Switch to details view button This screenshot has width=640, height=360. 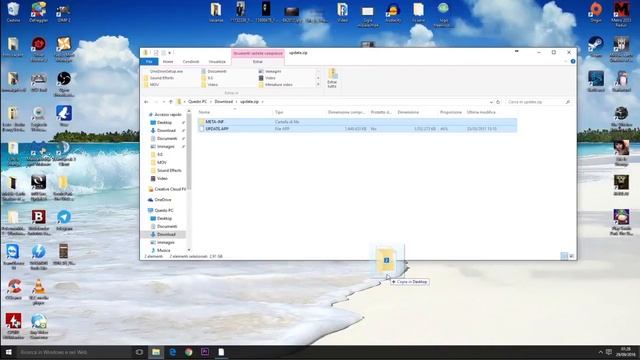(564, 256)
